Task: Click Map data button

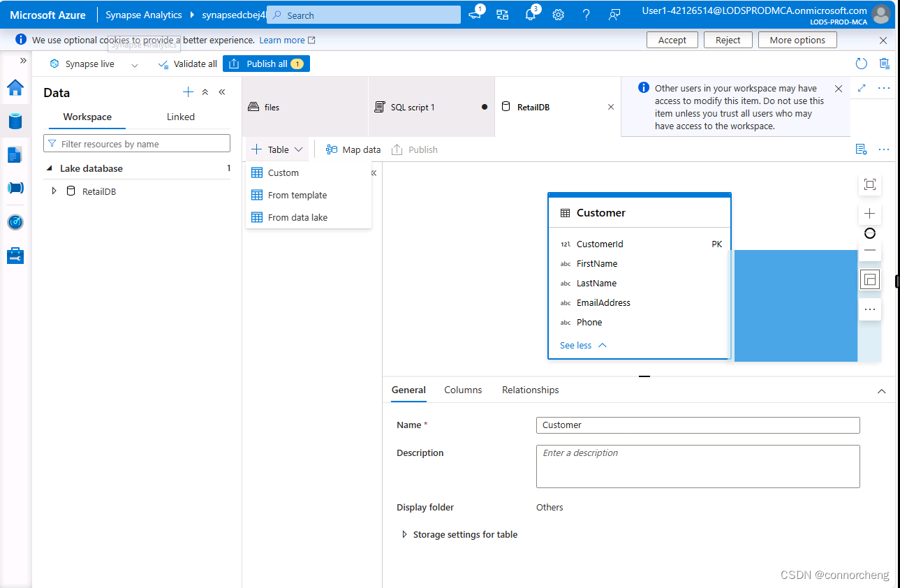Action: pyautogui.click(x=353, y=149)
